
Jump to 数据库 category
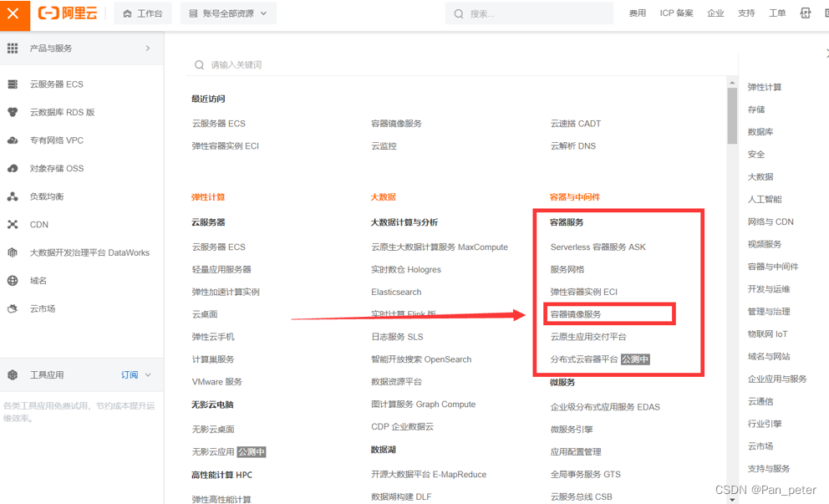760,132
